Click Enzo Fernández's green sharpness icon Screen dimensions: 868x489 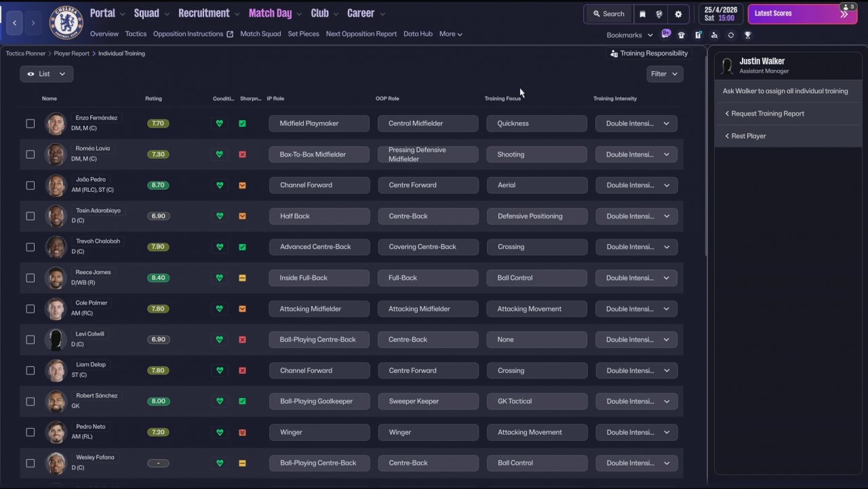[x=242, y=123]
